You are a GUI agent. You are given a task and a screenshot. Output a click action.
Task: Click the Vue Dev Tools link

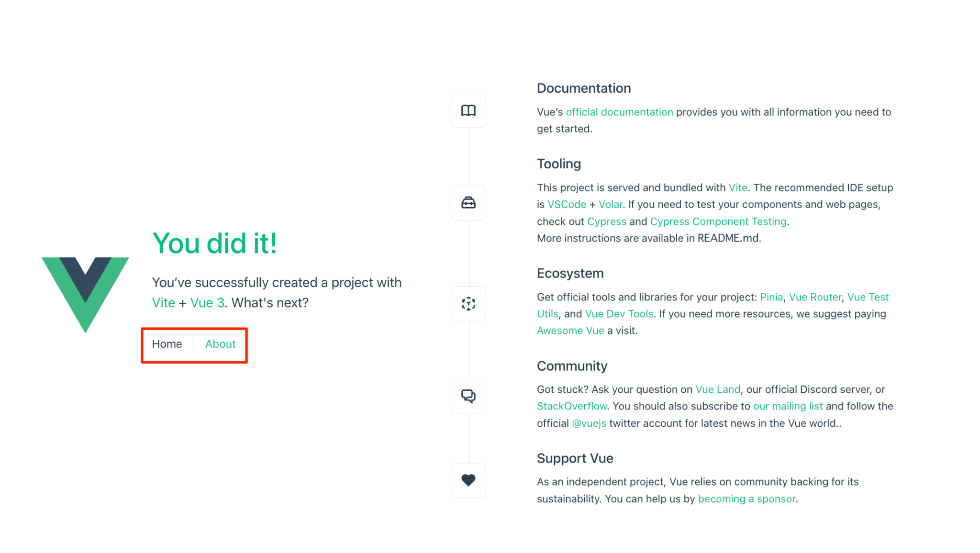click(x=619, y=313)
